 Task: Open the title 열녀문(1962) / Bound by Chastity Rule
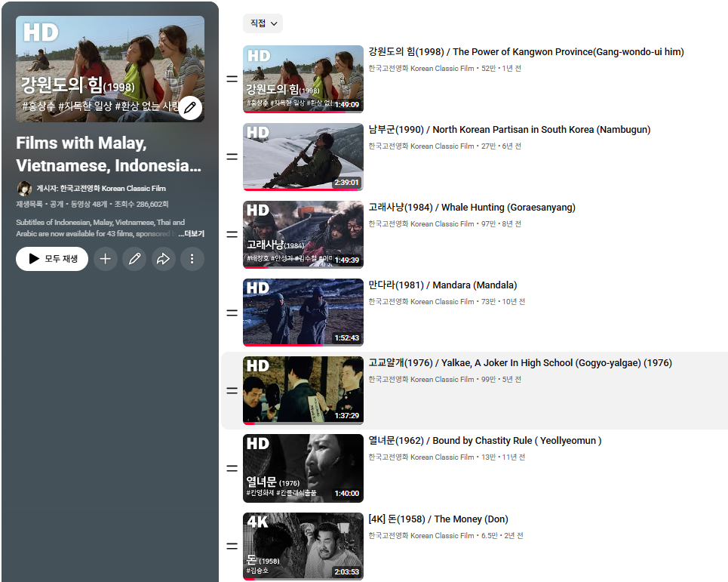point(485,441)
